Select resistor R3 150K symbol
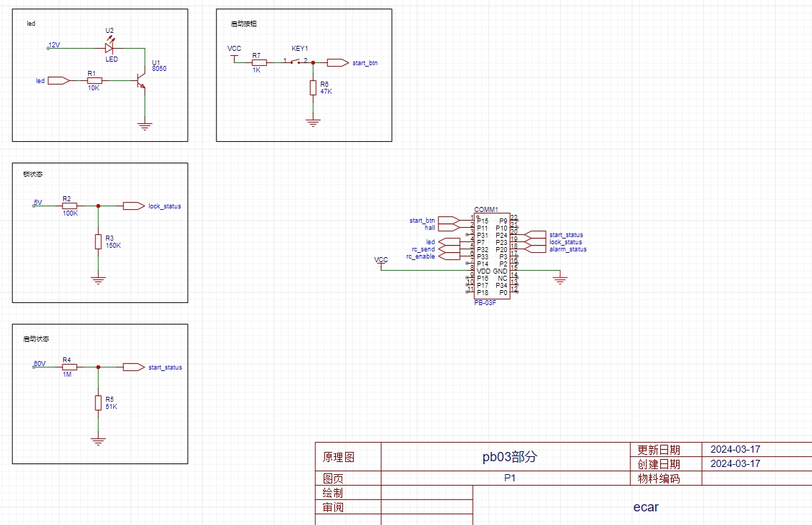 coord(98,241)
